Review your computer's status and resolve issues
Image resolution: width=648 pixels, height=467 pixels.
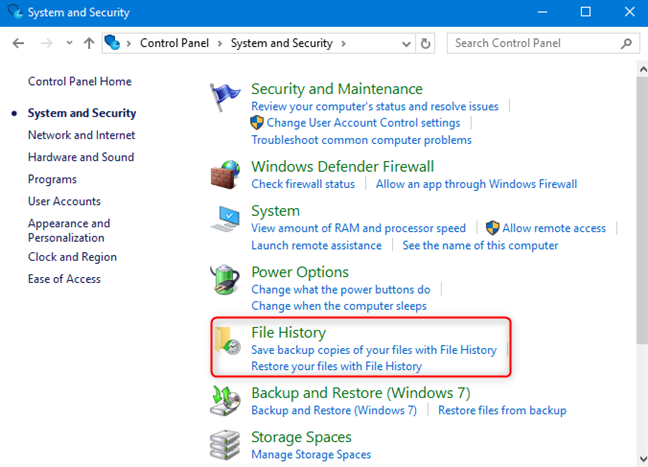click(x=375, y=107)
